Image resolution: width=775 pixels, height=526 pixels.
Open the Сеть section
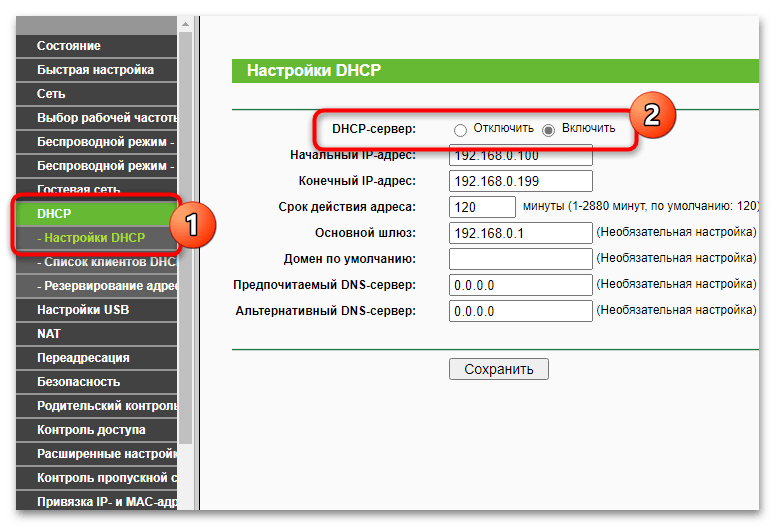(96, 94)
